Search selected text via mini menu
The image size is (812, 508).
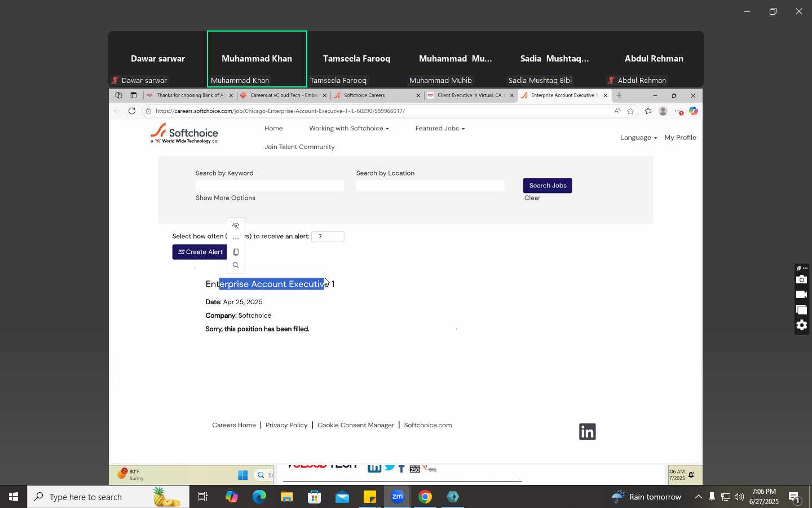pyautogui.click(x=236, y=265)
